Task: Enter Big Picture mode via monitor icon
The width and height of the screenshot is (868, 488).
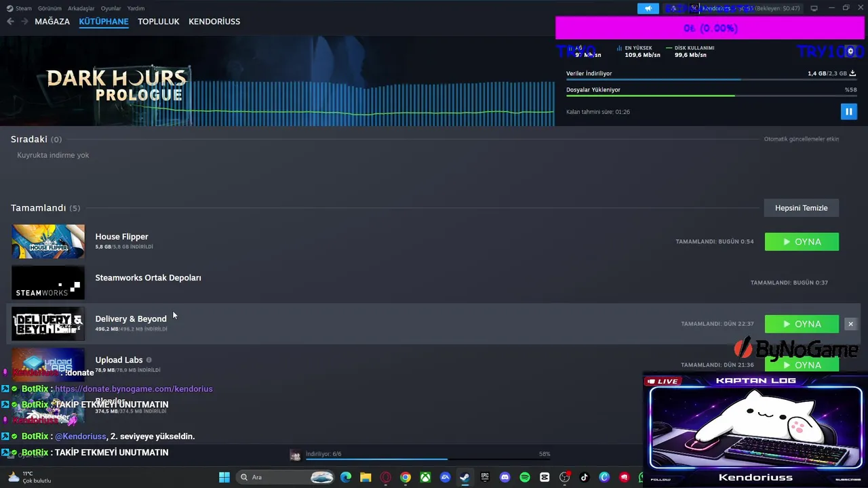Action: (814, 8)
